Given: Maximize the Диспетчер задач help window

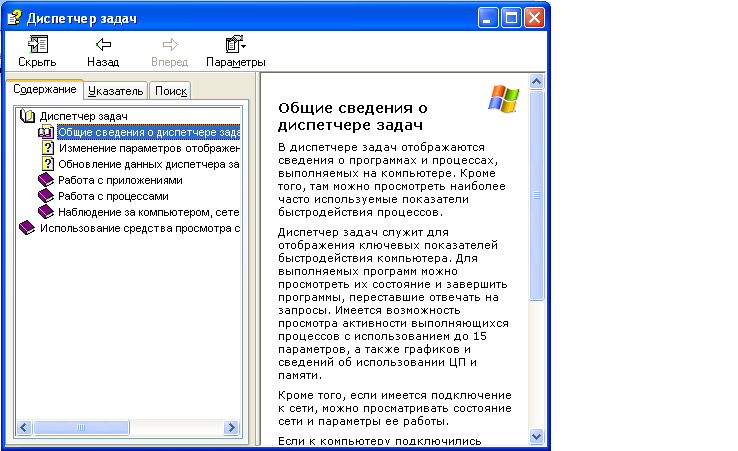Looking at the screenshot, I should [x=511, y=18].
